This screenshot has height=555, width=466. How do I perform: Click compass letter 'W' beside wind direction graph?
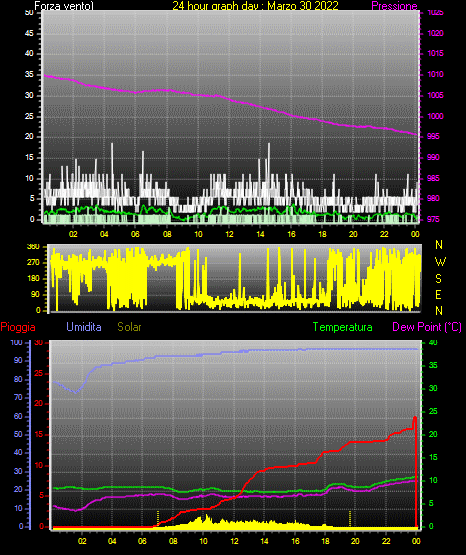(x=440, y=262)
